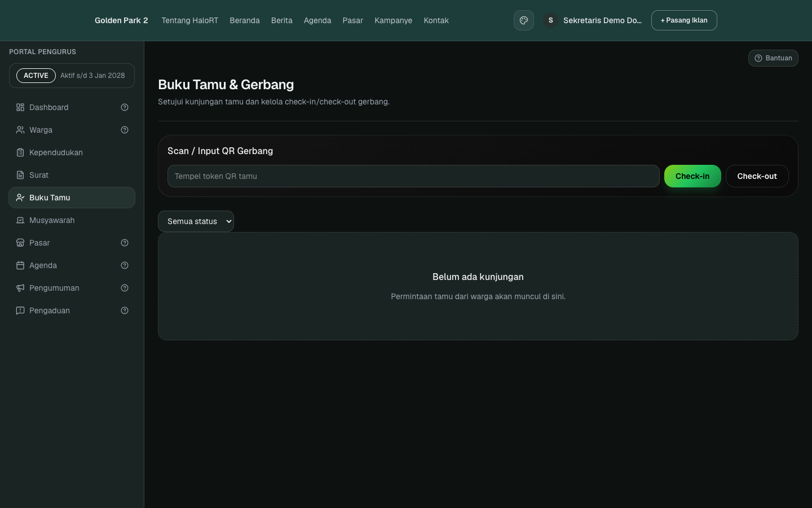Go to Tentang HaloRT in top navigation

189,20
